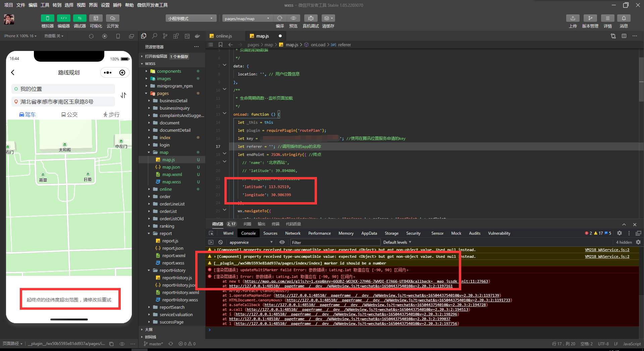The height and width of the screenshot is (351, 644).
Task: Clear the console with the clear icon
Action: (x=220, y=242)
